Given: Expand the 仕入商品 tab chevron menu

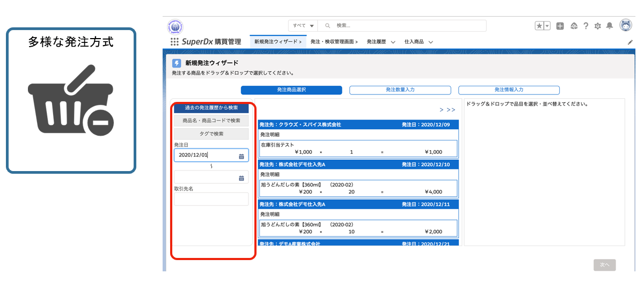Looking at the screenshot, I should pos(430,42).
